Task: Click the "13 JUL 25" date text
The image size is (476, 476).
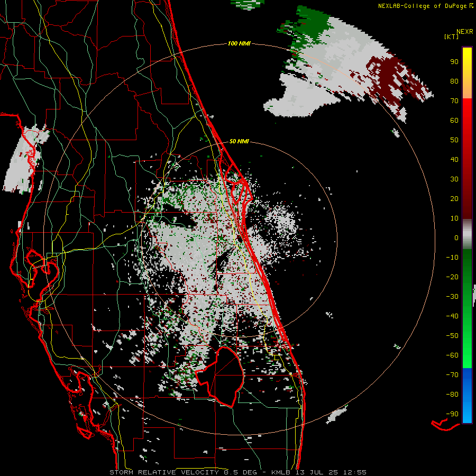Action: tap(316, 472)
